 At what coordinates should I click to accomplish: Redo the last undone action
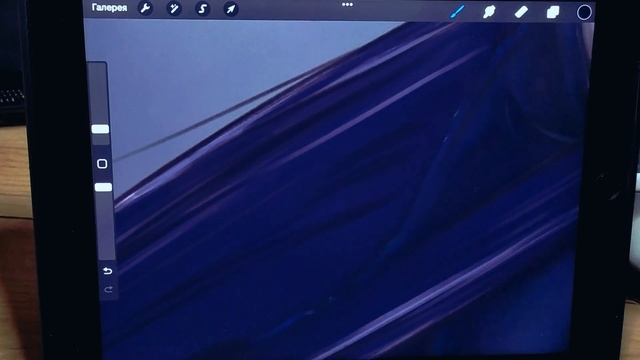108,289
